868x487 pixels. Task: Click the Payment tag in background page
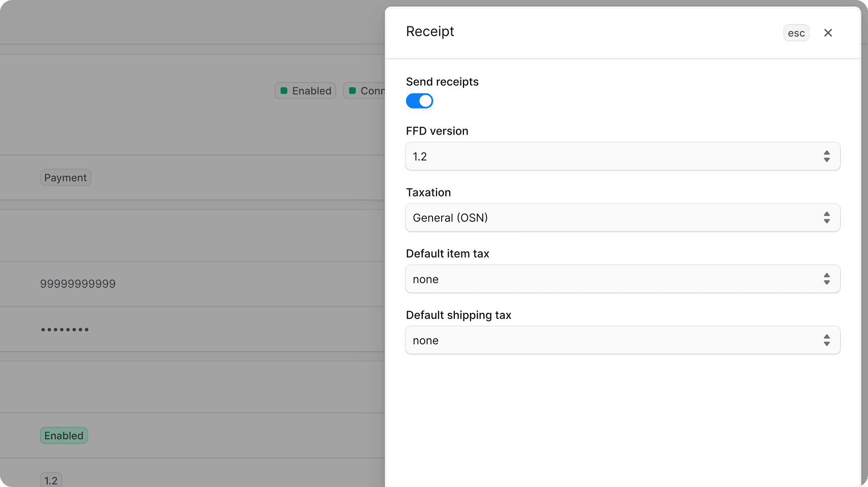tap(65, 178)
